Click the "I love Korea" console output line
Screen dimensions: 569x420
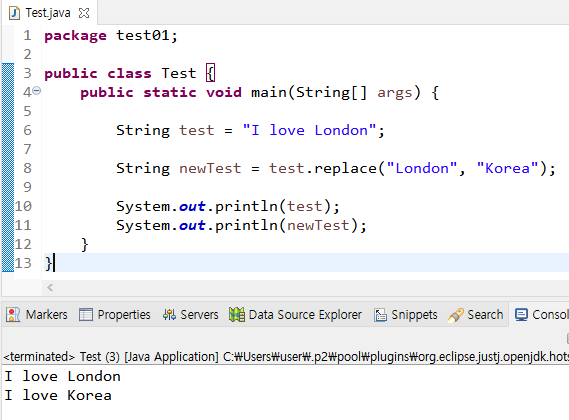coord(58,395)
